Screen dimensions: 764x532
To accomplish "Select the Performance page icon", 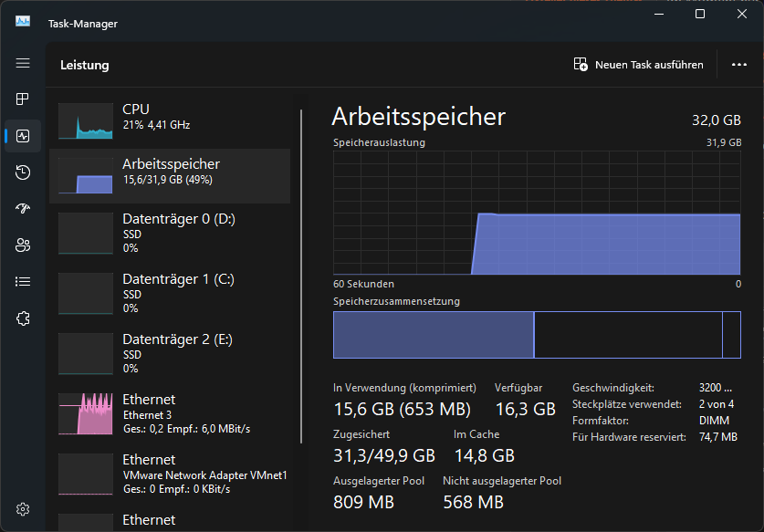I will 23,136.
